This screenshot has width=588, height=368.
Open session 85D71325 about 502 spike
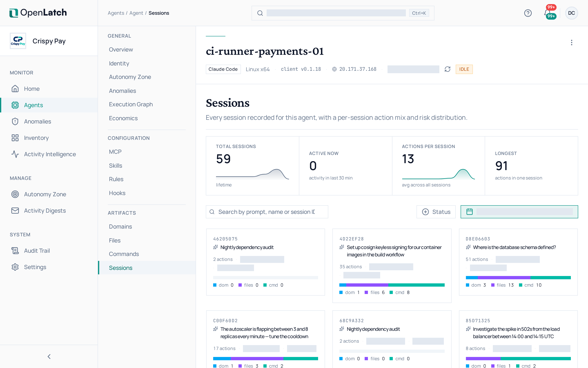tap(518, 339)
